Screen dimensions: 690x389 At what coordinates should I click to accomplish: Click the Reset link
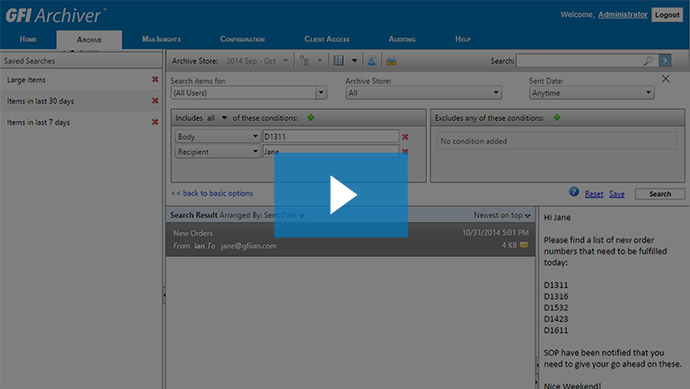point(594,194)
